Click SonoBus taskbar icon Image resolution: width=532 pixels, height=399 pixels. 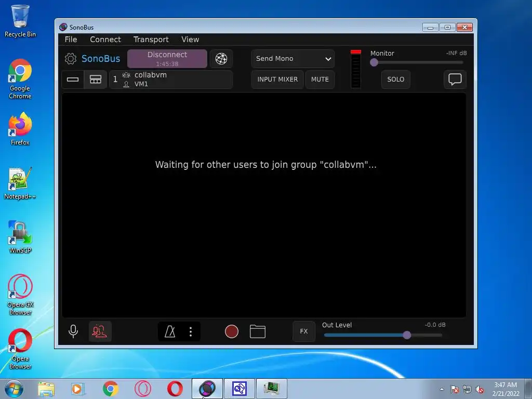coord(207,389)
